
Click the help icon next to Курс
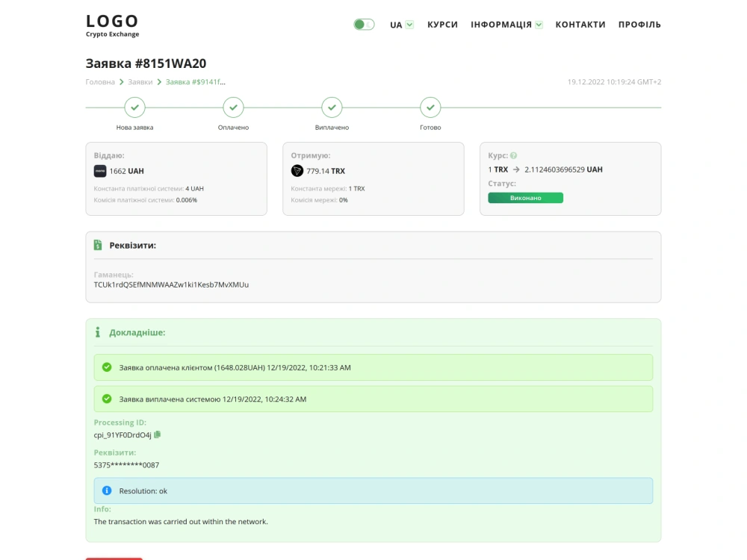[514, 155]
